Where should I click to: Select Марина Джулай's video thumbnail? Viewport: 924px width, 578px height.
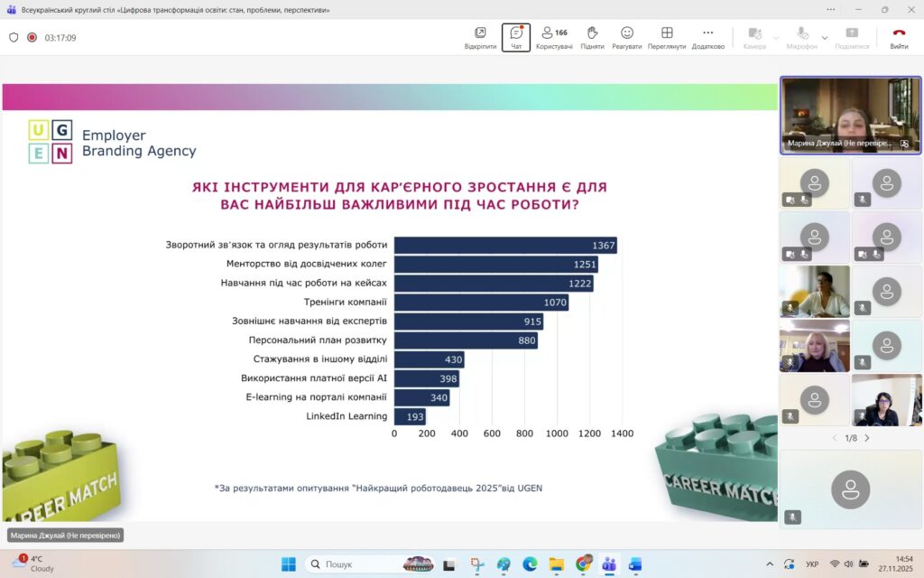[x=849, y=115]
